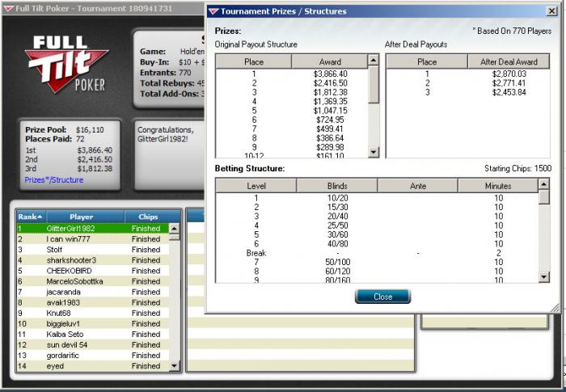
Task: Click the After Deal Award column header
Action: point(509,61)
